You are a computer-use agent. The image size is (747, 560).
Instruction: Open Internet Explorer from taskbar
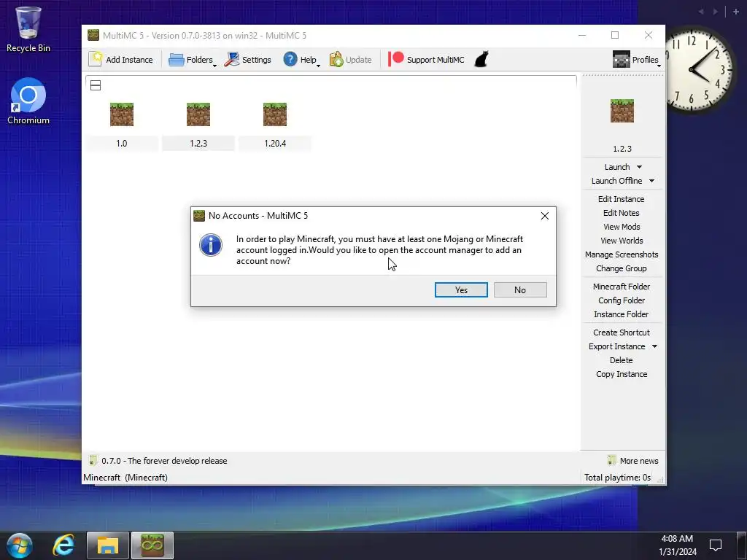(x=63, y=545)
